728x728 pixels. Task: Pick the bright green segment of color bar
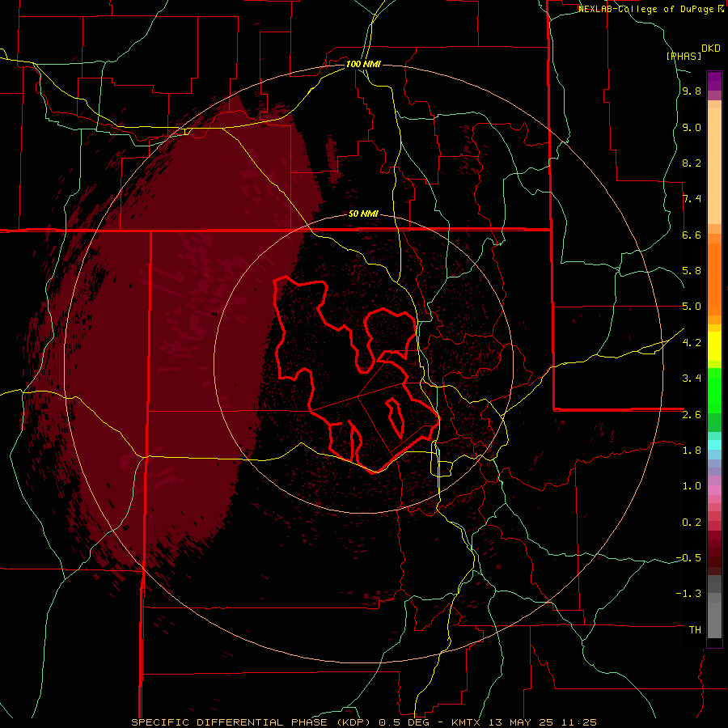(x=714, y=391)
